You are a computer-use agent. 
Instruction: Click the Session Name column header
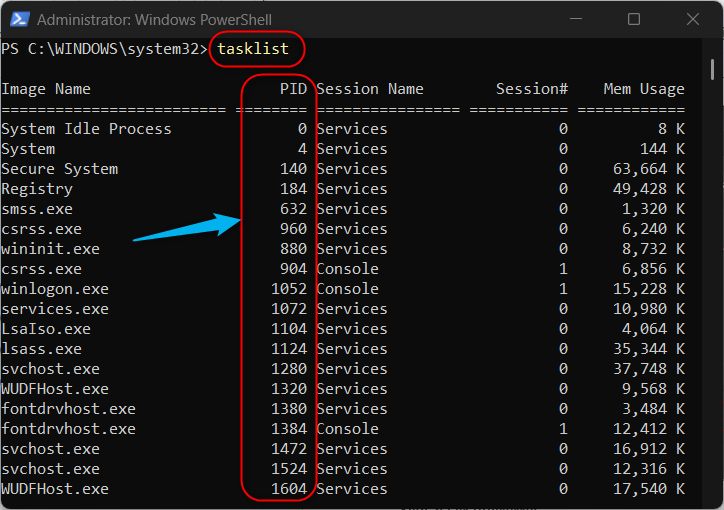pyautogui.click(x=370, y=89)
